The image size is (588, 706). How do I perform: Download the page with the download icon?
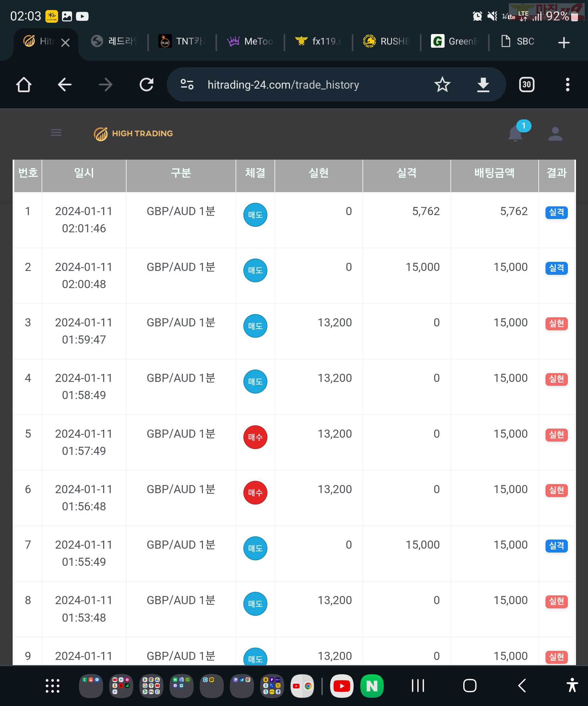[483, 85]
